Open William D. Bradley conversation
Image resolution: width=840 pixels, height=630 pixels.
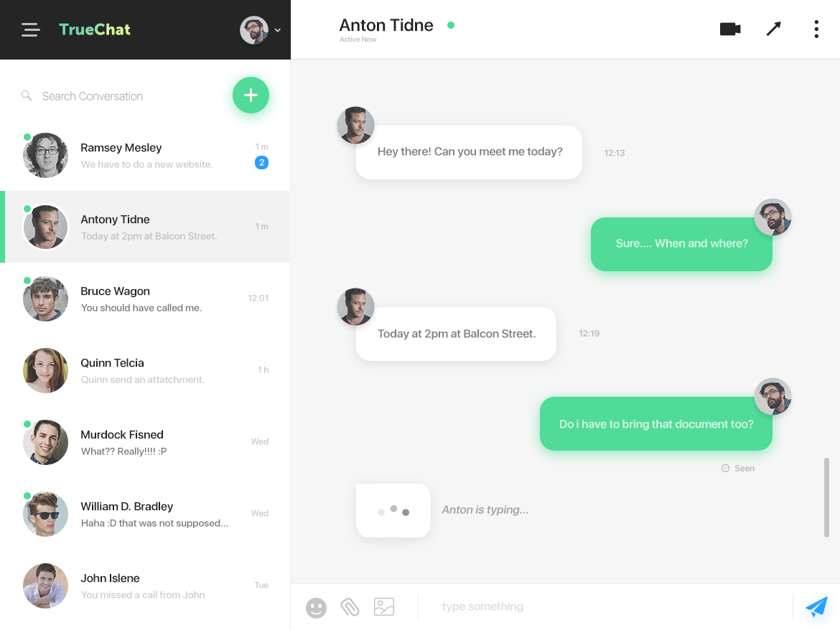(145, 514)
